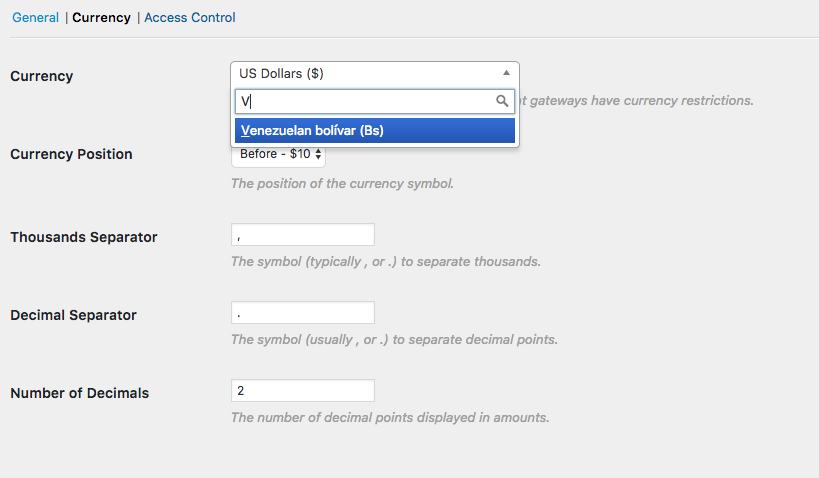
Task: Click into the Decimal Separator field
Action: point(303,312)
